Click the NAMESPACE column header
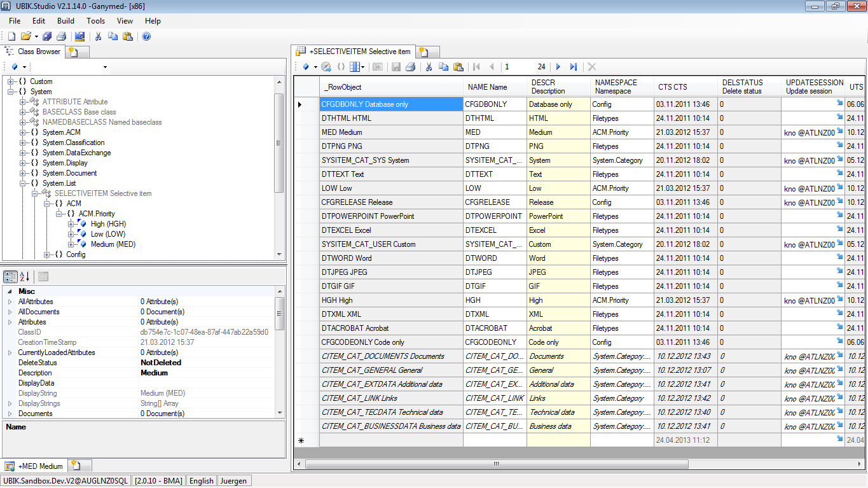Screen dimensions: 868x488 [621, 87]
